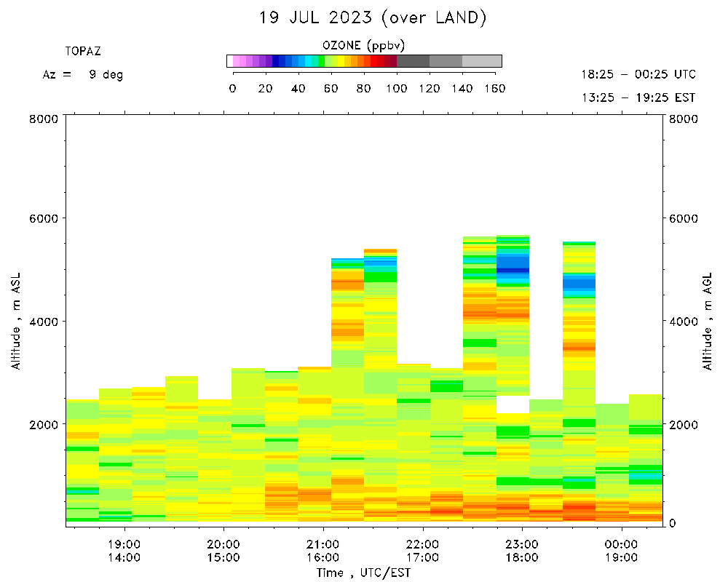Click colorbar tick label '100'
Screen dimensions: 728x582
pos(397,89)
